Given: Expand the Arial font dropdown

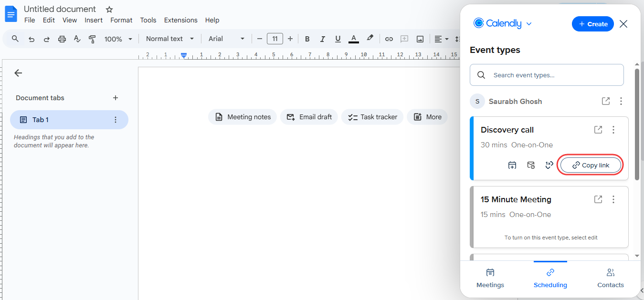Looking at the screenshot, I should (227, 39).
